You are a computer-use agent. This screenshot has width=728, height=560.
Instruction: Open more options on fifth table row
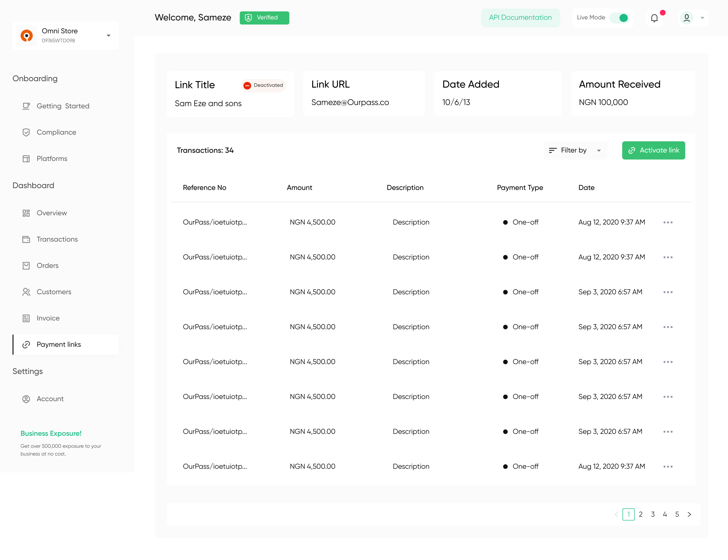pyautogui.click(x=668, y=362)
